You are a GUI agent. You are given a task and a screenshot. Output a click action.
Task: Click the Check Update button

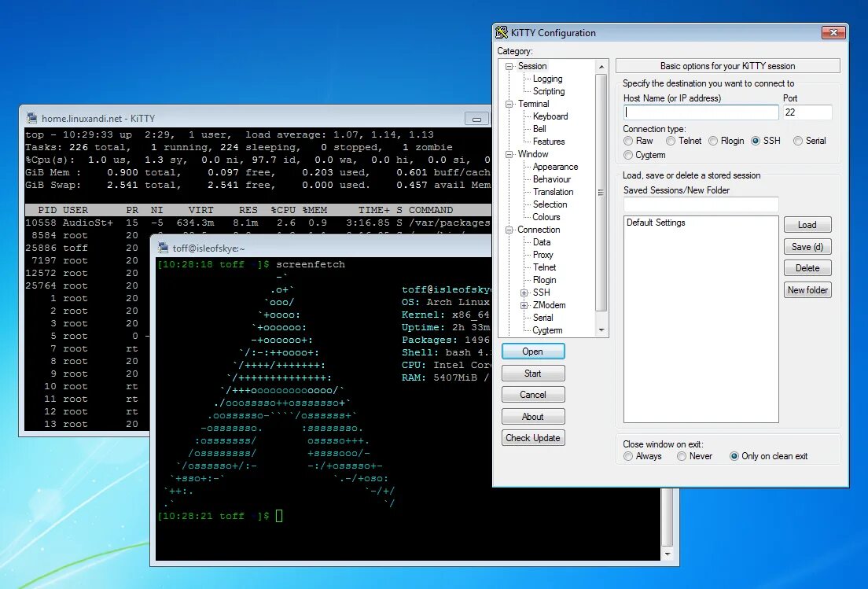(x=533, y=438)
